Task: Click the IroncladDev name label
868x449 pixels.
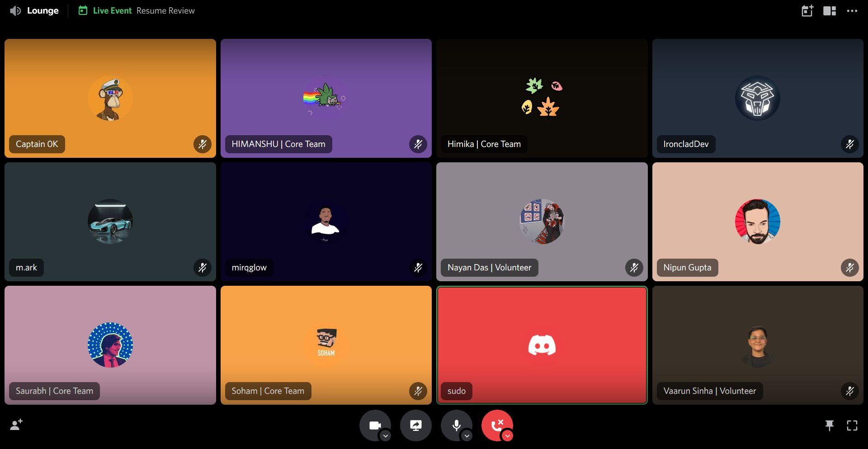Action: pos(686,144)
